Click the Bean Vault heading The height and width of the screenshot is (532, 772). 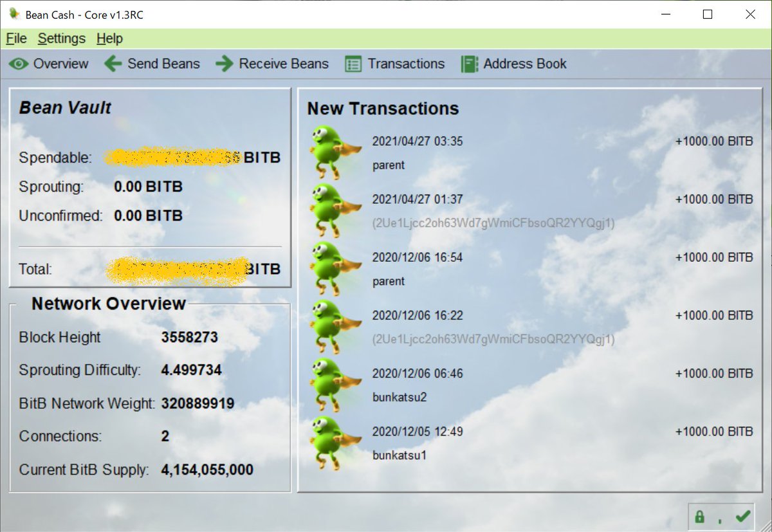pos(65,108)
